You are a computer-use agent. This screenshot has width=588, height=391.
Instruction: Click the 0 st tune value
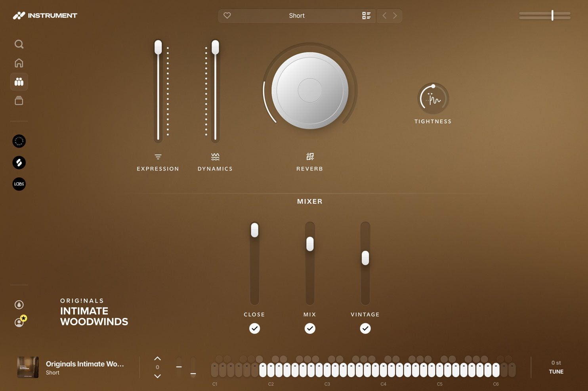[x=556, y=363]
